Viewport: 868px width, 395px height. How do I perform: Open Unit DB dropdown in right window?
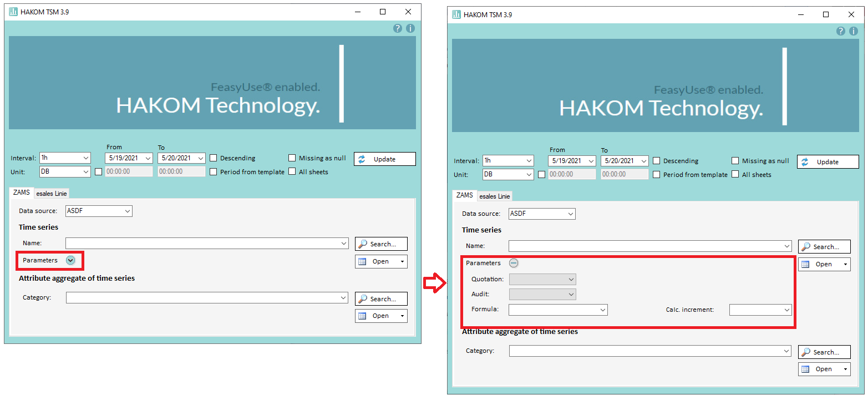click(508, 175)
